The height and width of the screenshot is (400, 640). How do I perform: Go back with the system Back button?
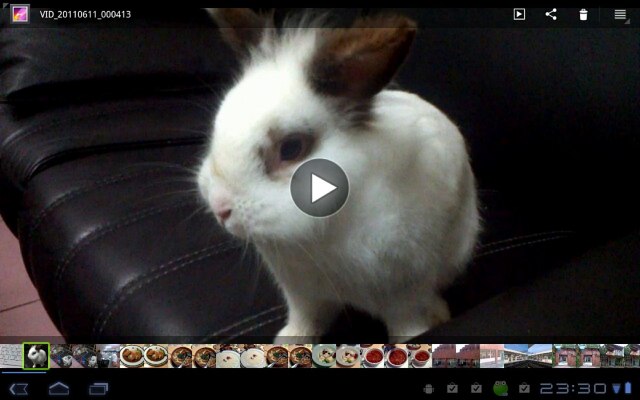[x=18, y=389]
